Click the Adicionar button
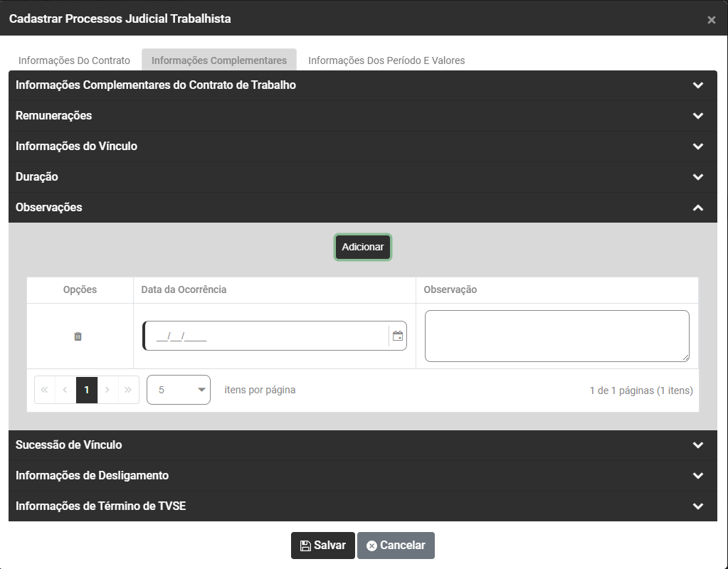The image size is (728, 569). click(x=363, y=248)
